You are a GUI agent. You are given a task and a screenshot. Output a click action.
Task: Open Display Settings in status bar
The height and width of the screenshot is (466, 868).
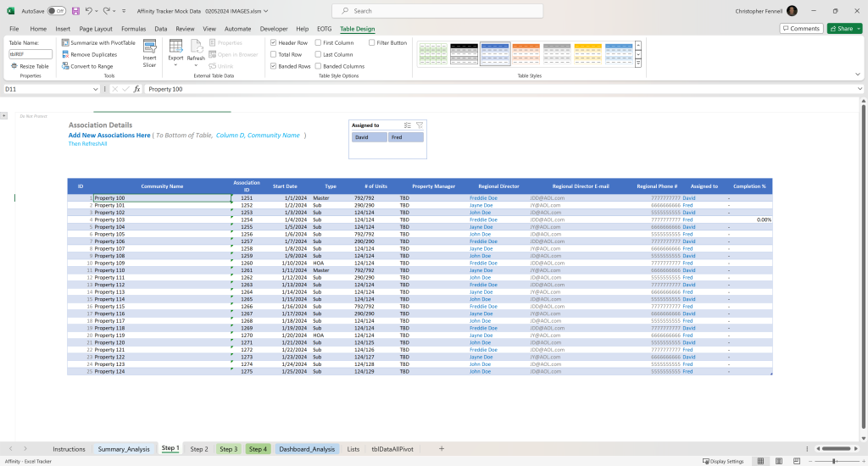[723, 461]
